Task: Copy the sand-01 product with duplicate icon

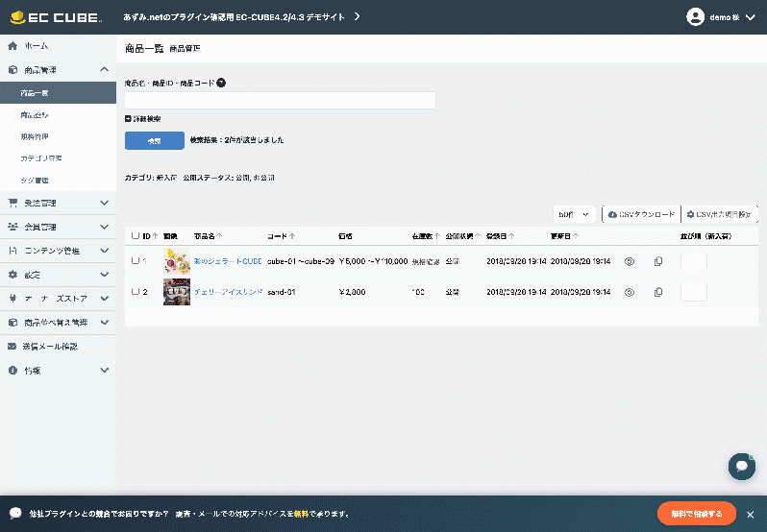Action: (x=658, y=292)
